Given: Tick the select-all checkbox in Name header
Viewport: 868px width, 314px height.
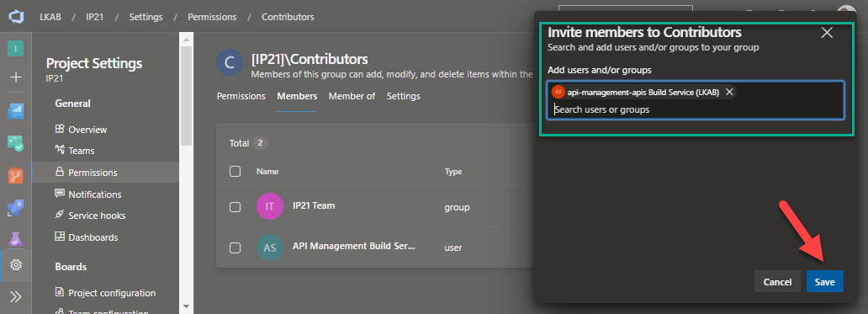Looking at the screenshot, I should [x=235, y=171].
